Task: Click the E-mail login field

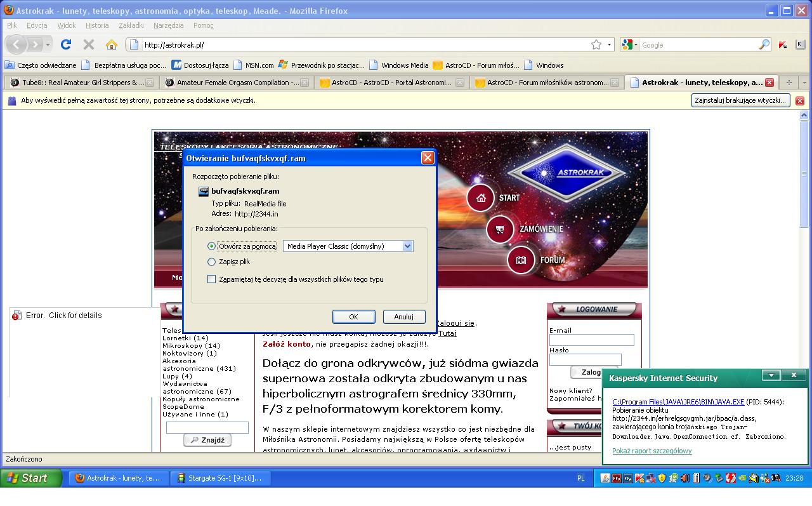Action: pyautogui.click(x=591, y=340)
